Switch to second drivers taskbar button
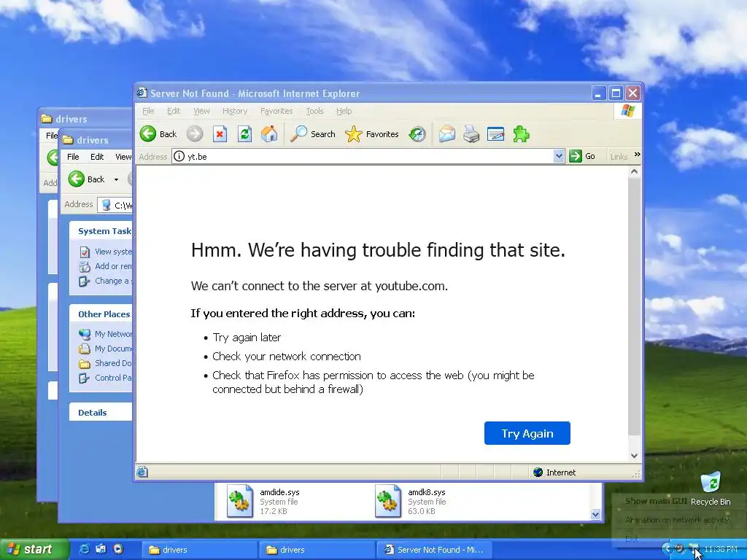Viewport: 747px width, 560px height. 317,550
